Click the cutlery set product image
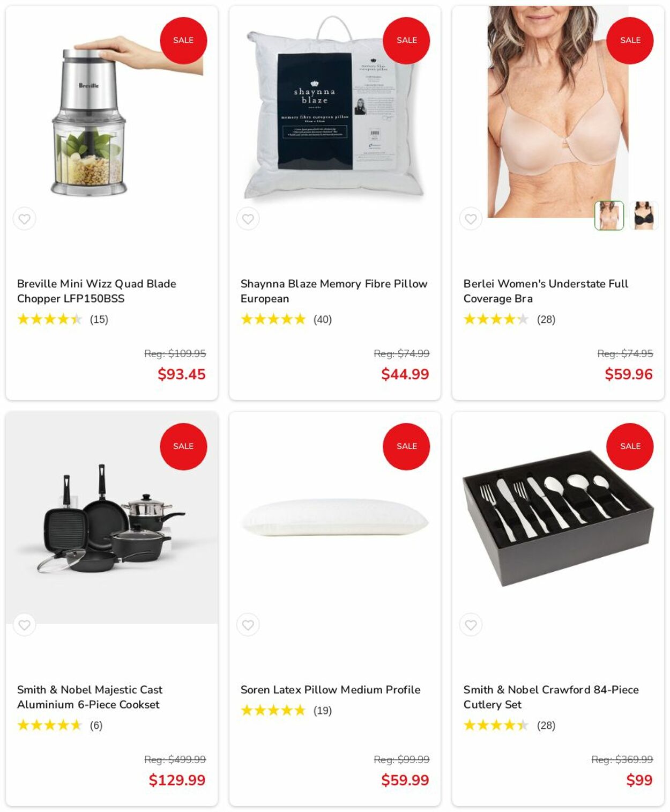Image resolution: width=670 pixels, height=812 pixels. [x=558, y=518]
